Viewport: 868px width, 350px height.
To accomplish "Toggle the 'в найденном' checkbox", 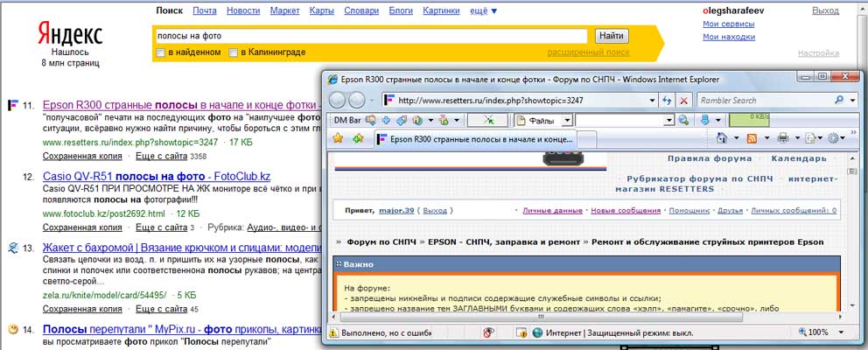I will click(x=160, y=52).
